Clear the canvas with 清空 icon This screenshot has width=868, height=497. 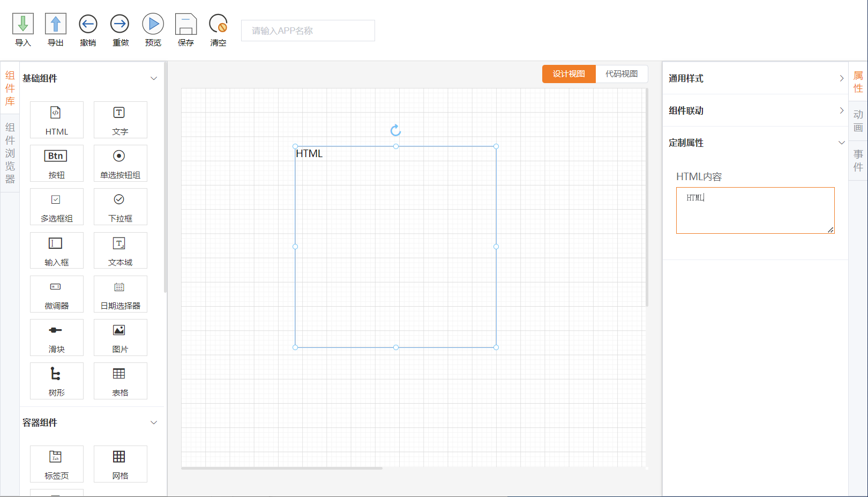(218, 24)
